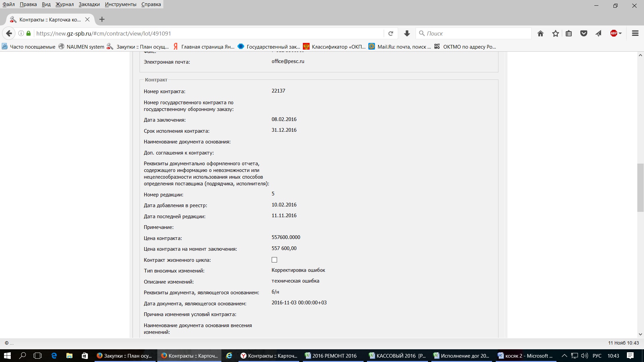
Task: Open Классификатор ОКП bookmark
Action: pyautogui.click(x=334, y=47)
